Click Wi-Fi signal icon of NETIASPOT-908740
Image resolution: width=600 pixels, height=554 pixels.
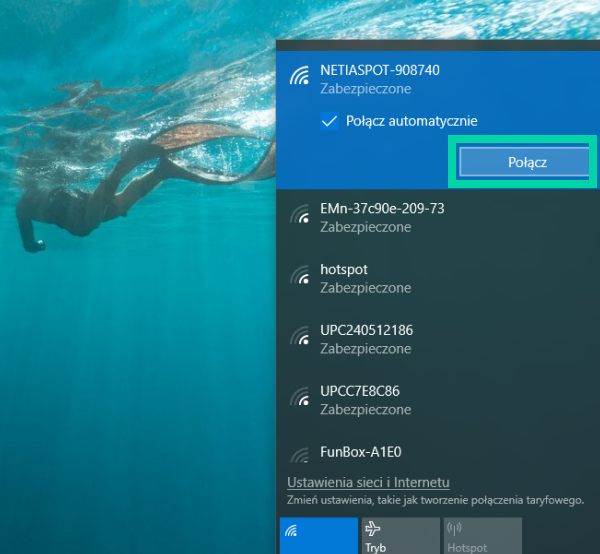click(299, 78)
